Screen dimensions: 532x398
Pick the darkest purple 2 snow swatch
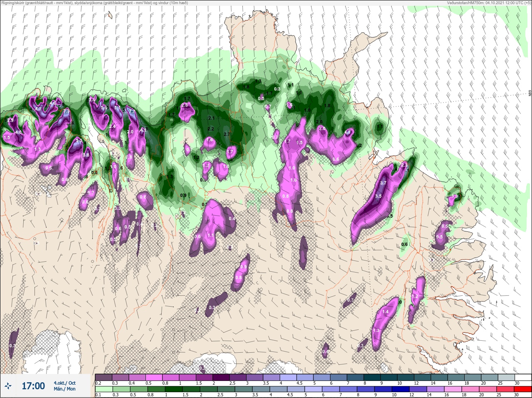221,378
